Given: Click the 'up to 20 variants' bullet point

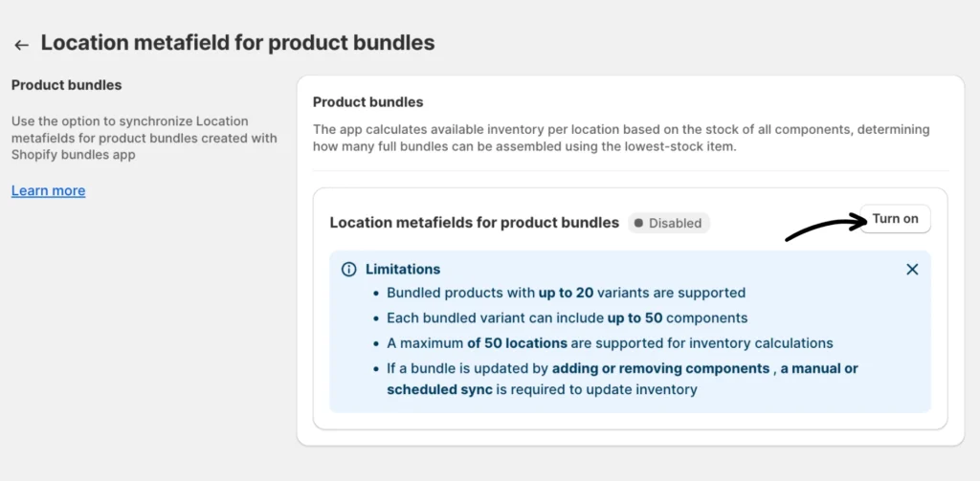Looking at the screenshot, I should point(566,293).
